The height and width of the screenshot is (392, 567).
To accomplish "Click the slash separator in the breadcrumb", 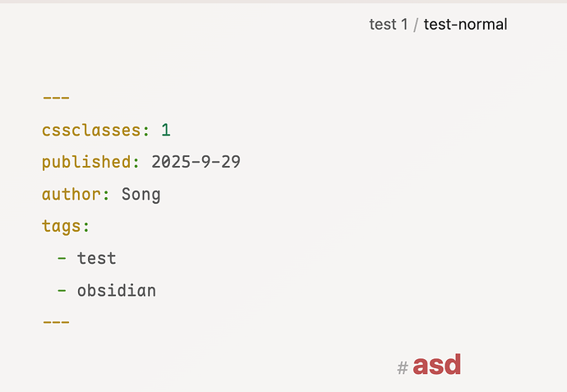I will pyautogui.click(x=416, y=25).
